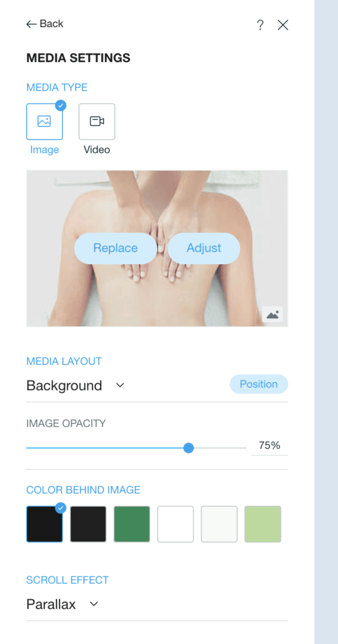
Task: Open help via the question mark icon
Action: click(260, 25)
